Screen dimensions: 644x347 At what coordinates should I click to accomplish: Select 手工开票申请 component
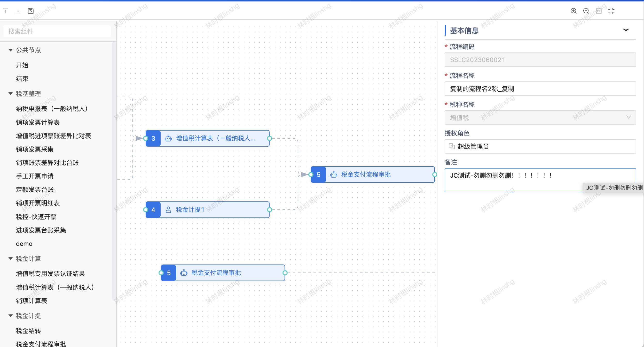(x=35, y=176)
